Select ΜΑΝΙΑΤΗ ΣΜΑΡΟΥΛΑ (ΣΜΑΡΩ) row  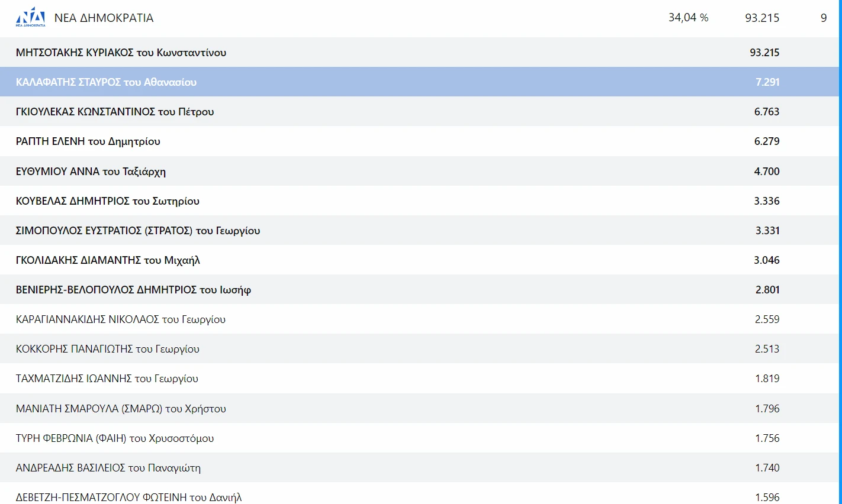click(121, 409)
